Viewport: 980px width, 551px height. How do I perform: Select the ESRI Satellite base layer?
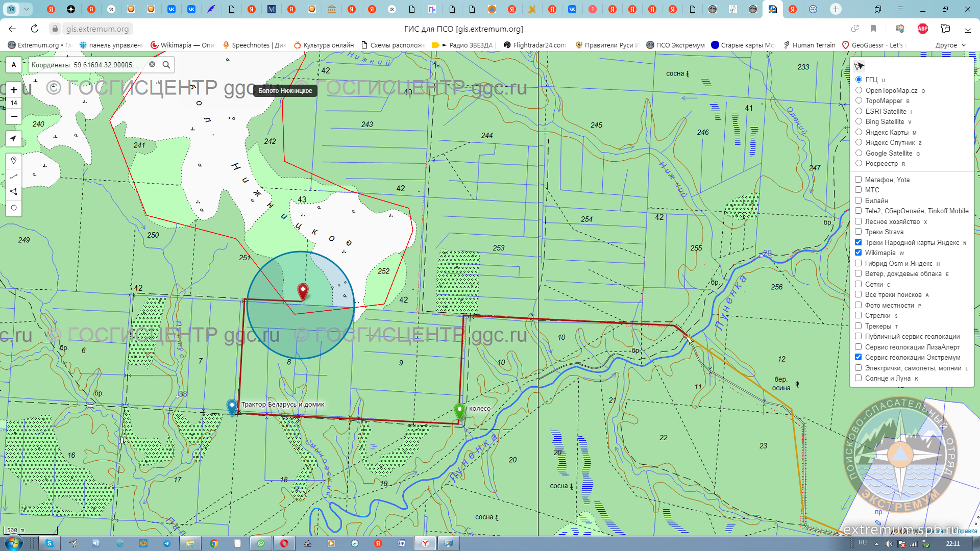859,111
